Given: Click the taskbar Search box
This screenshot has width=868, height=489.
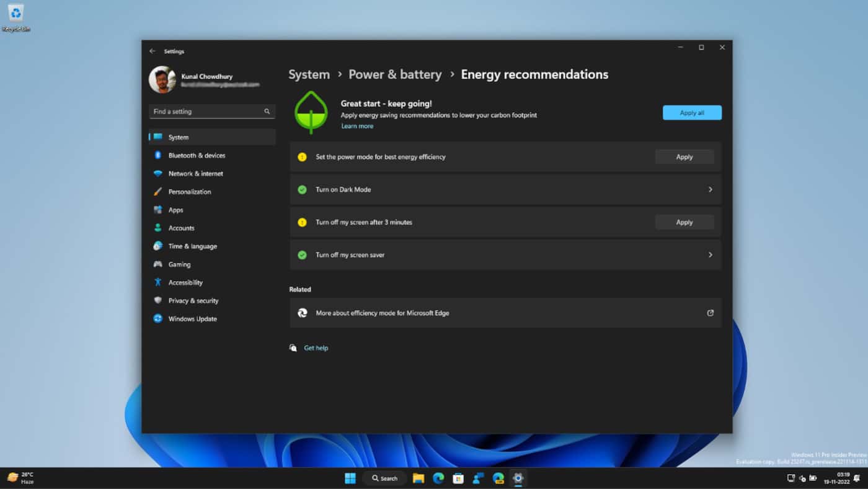Looking at the screenshot, I should (x=385, y=478).
